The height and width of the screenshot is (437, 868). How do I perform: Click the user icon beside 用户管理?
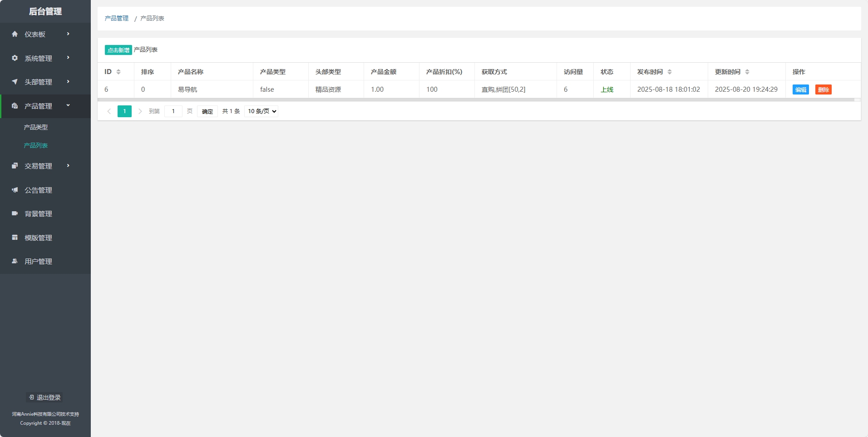coord(15,261)
